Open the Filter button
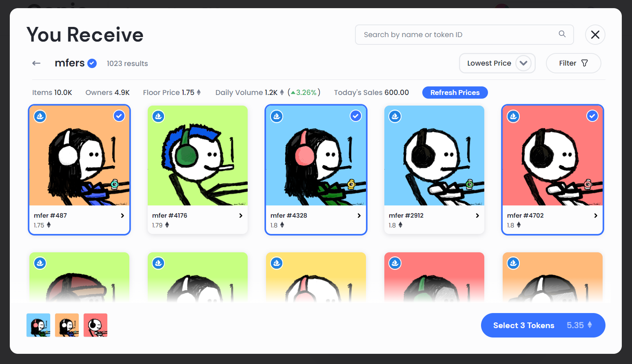This screenshot has width=632, height=364. [x=573, y=63]
